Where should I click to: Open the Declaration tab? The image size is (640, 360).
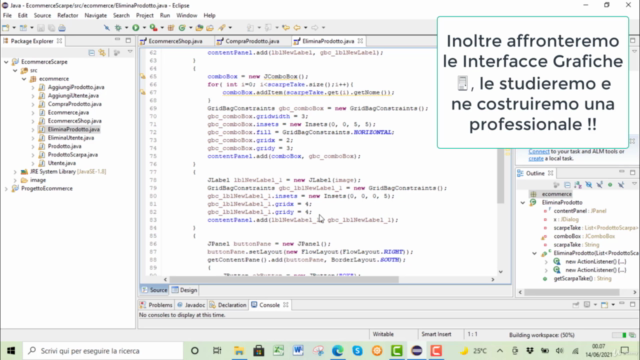(x=228, y=305)
